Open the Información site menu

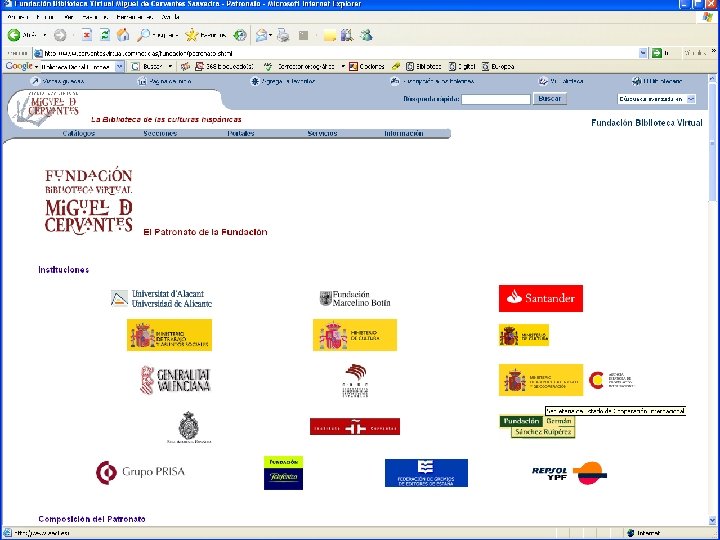tap(403, 133)
